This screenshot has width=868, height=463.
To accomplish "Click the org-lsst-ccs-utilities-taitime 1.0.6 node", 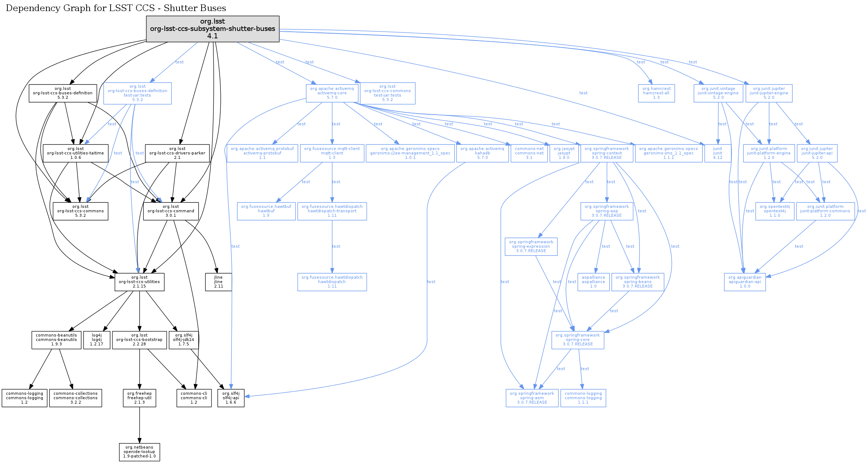I will click(x=76, y=153).
